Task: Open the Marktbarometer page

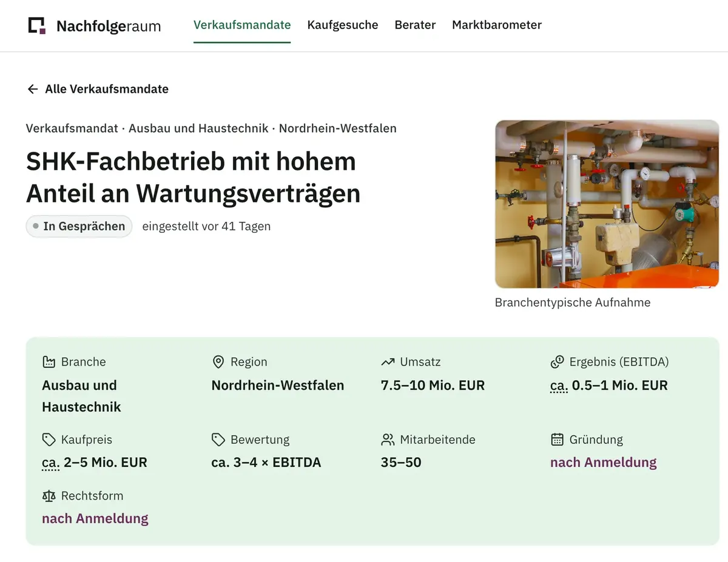Action: 497,25
